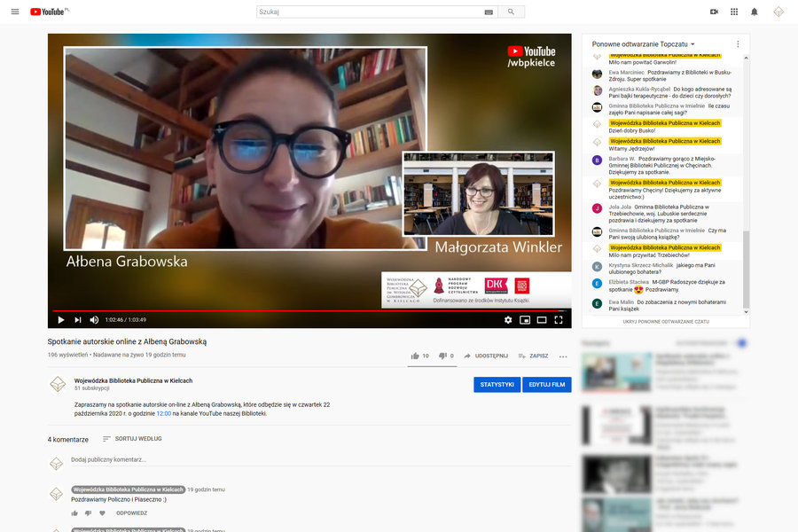Open the YouTube hamburger guide menu
Screen dimensions: 798x532
click(15, 12)
